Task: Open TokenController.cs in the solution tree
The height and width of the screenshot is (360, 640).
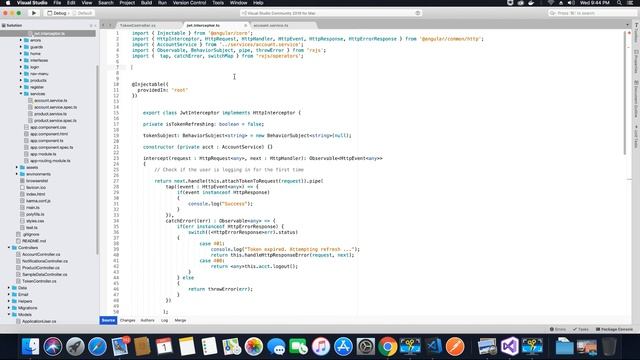Action: coord(39,281)
